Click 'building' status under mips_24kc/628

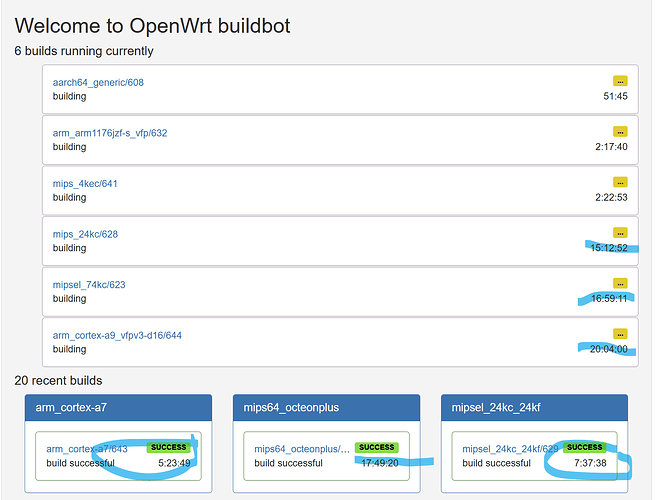69,248
